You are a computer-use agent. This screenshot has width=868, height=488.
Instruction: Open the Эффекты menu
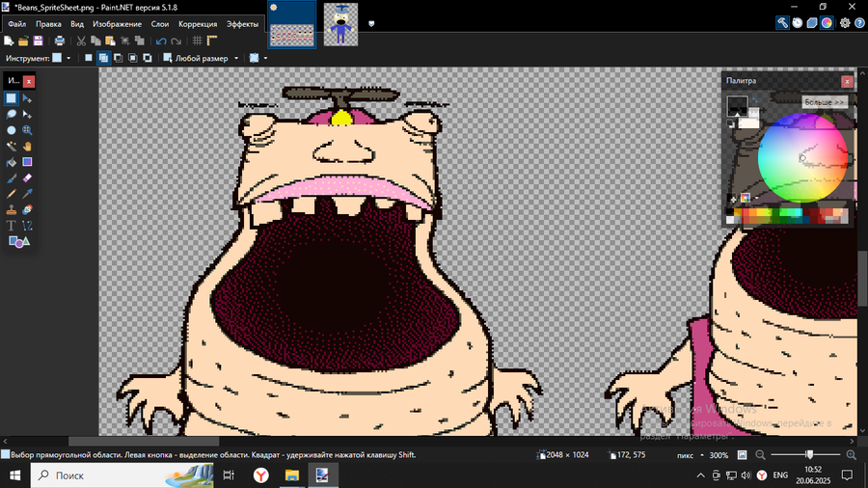pos(242,24)
